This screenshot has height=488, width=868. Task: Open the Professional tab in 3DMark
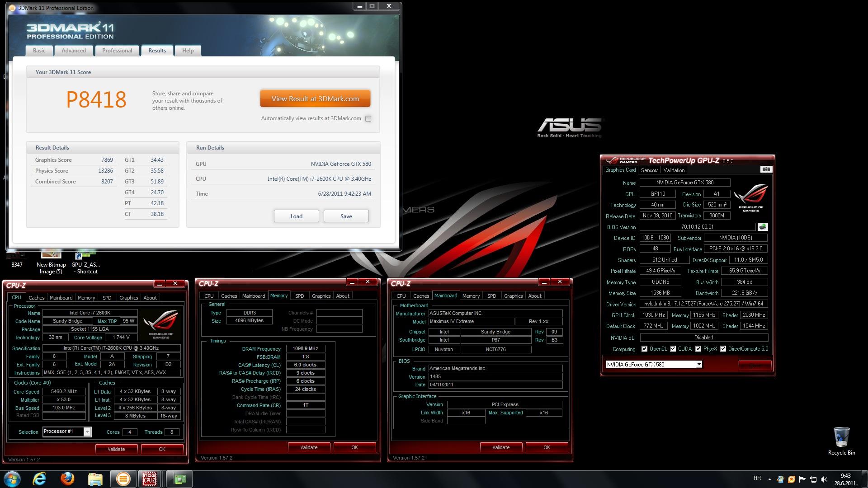pyautogui.click(x=117, y=51)
